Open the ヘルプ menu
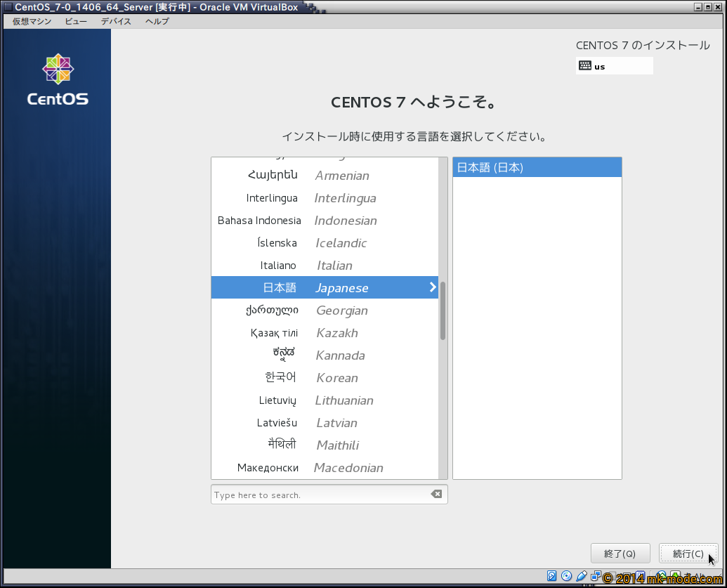 tap(157, 21)
